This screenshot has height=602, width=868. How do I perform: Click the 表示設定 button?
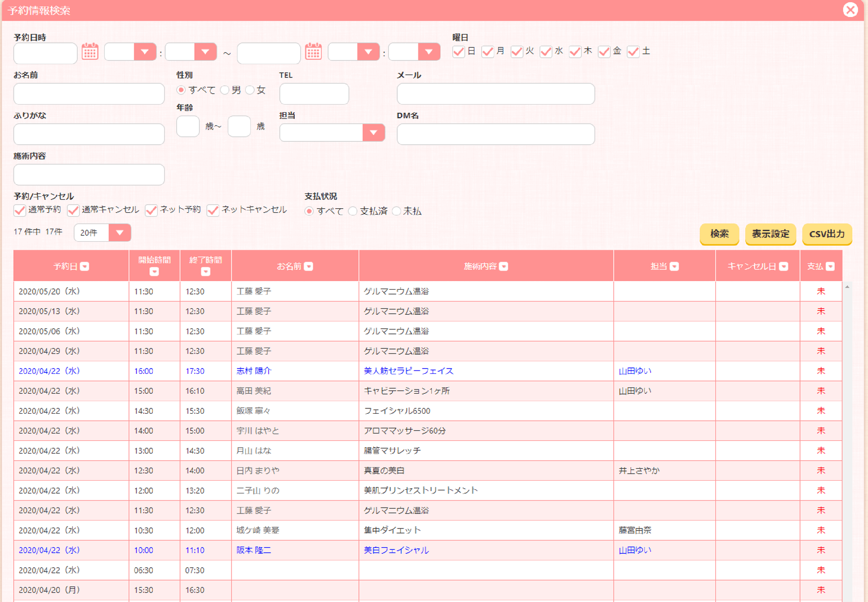pos(770,234)
